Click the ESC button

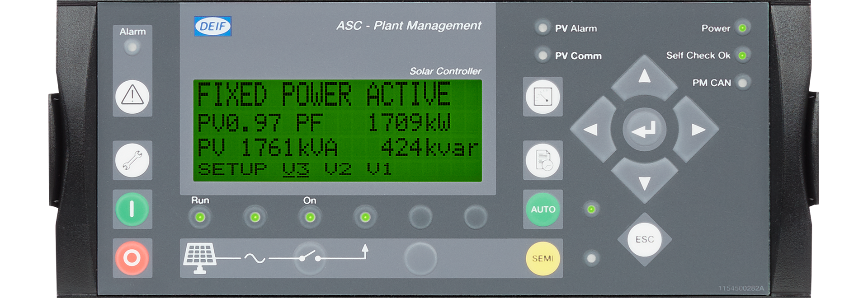(x=644, y=239)
